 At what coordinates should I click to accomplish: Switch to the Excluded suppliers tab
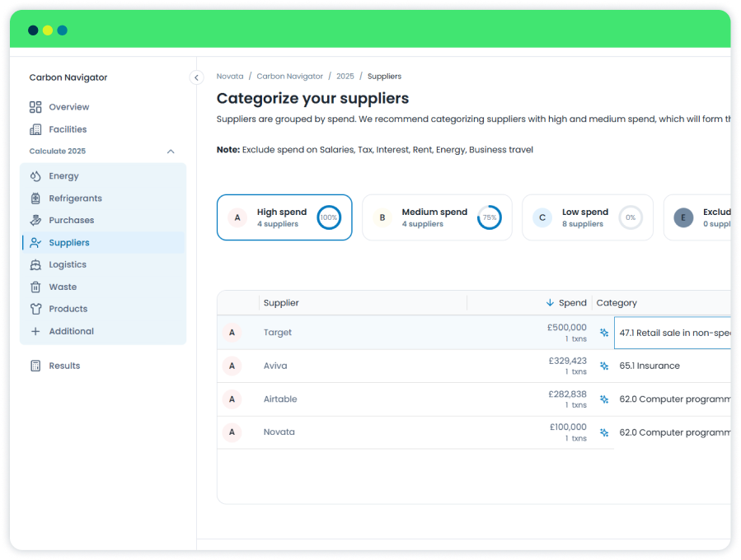coord(697,217)
